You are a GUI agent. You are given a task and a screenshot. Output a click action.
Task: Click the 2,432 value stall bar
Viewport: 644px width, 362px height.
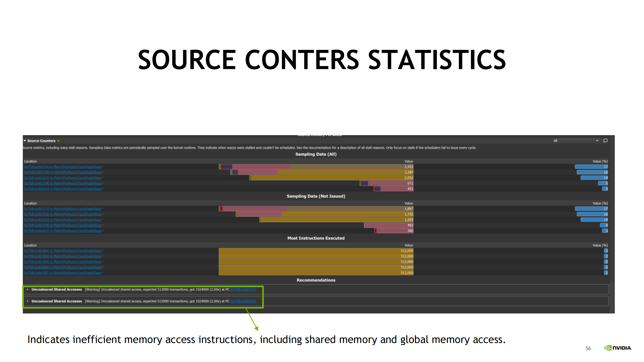(316, 167)
